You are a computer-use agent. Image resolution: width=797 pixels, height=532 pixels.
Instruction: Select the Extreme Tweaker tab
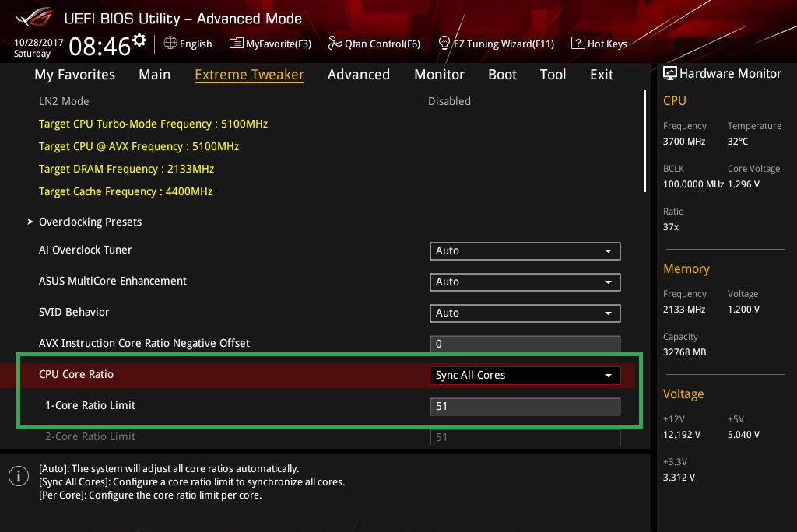click(x=250, y=75)
